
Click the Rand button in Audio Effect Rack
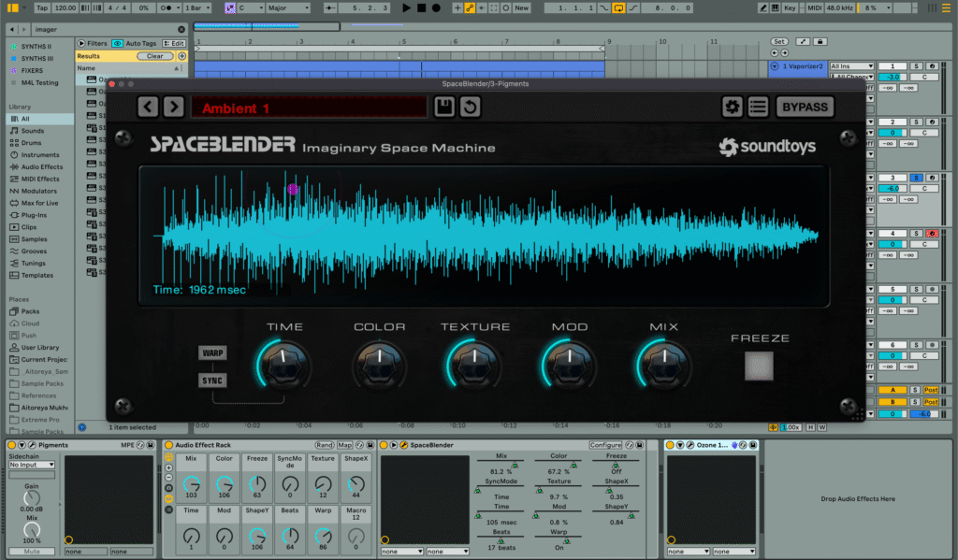point(325,445)
